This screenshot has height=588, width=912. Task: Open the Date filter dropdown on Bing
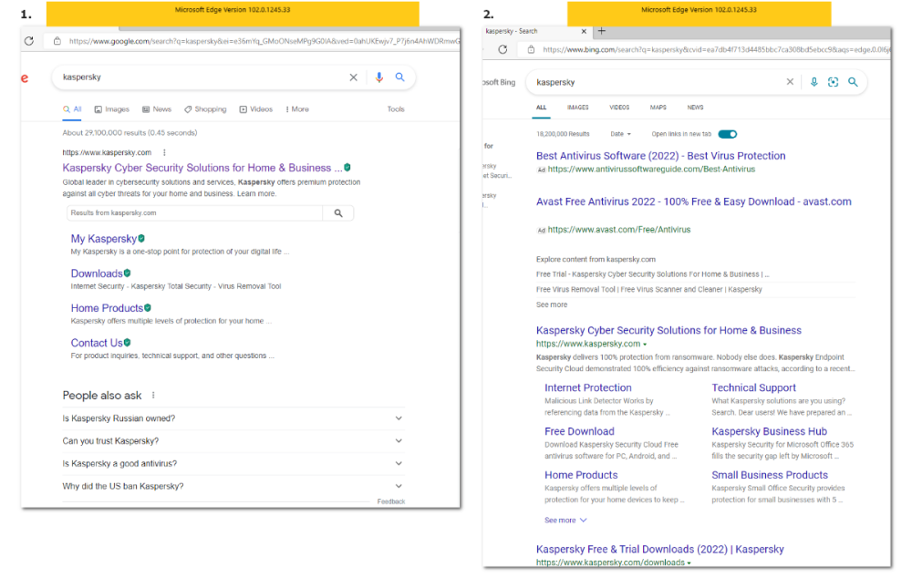621,134
